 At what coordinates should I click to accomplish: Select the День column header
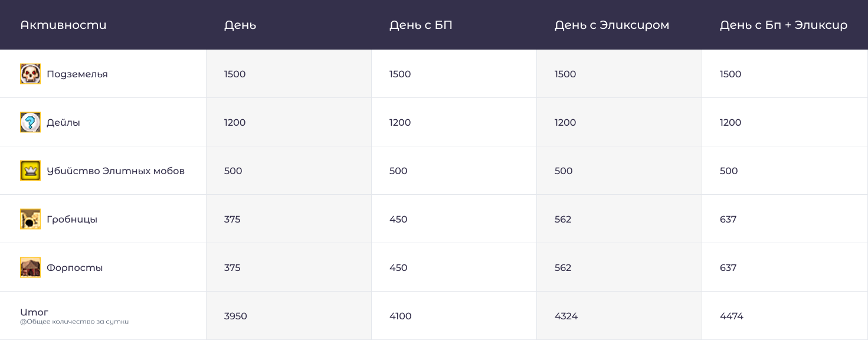pos(240,25)
